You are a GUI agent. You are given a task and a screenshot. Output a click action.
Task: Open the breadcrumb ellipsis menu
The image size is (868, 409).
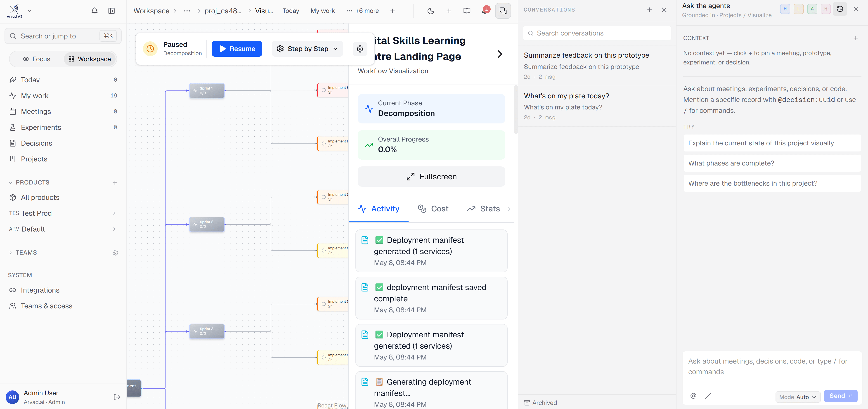[187, 11]
